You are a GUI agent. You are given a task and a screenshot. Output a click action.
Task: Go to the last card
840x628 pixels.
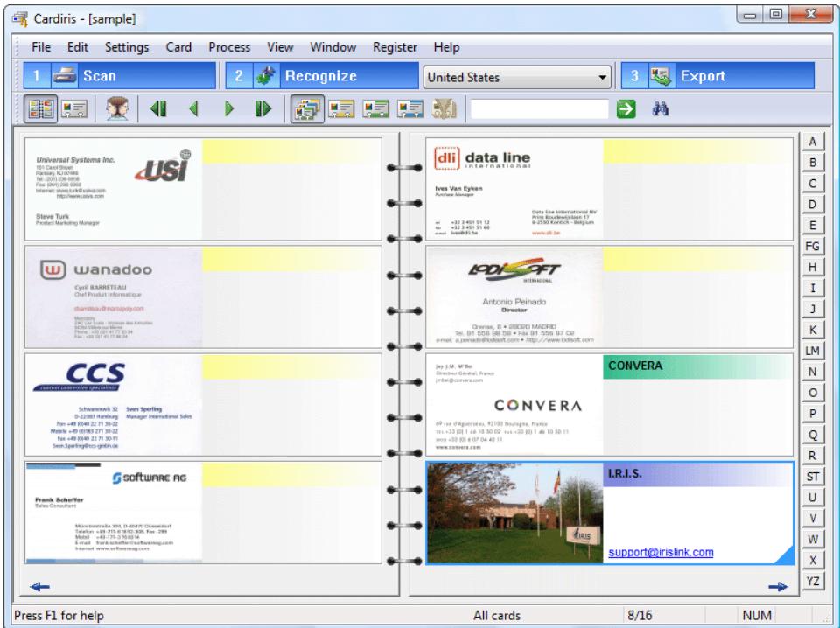[x=263, y=109]
